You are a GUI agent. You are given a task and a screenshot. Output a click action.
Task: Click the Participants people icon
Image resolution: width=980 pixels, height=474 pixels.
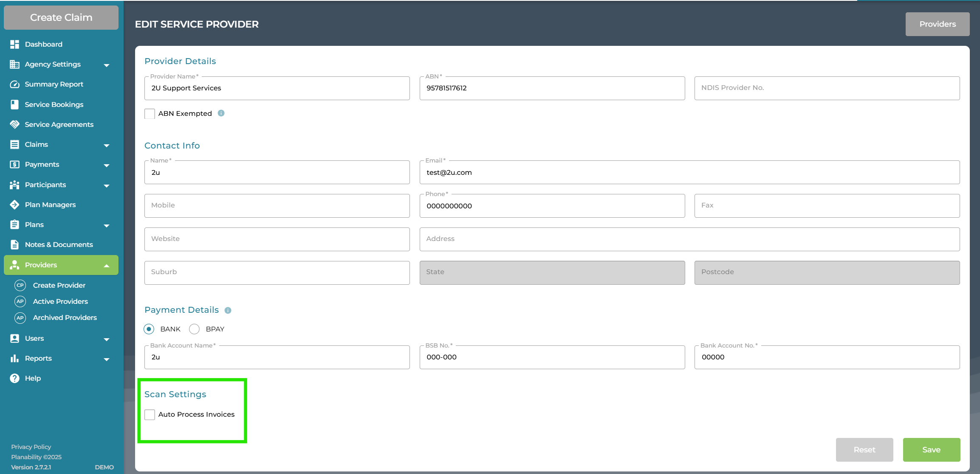point(14,185)
